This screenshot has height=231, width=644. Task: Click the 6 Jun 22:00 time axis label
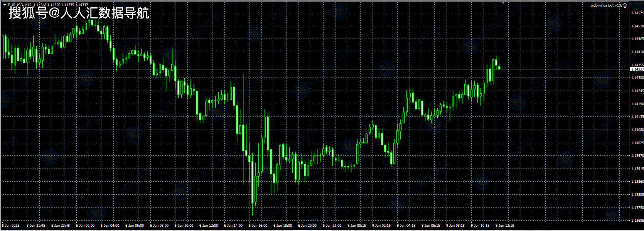(x=332, y=226)
